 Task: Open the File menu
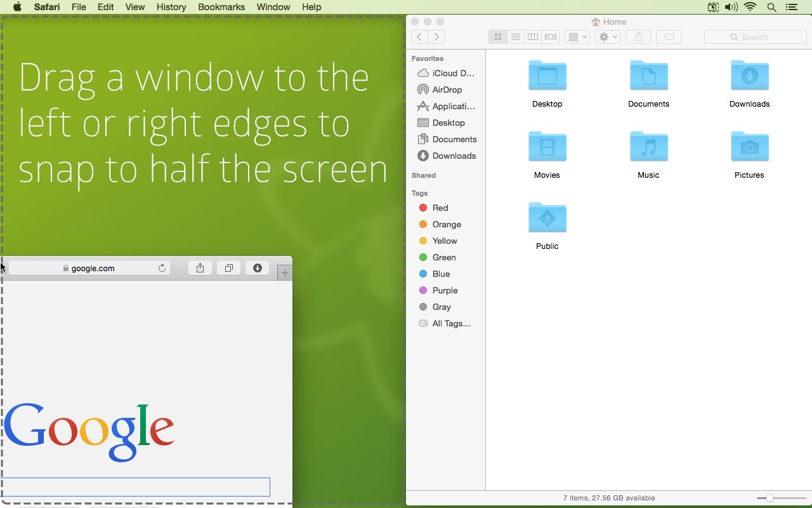pyautogui.click(x=79, y=7)
